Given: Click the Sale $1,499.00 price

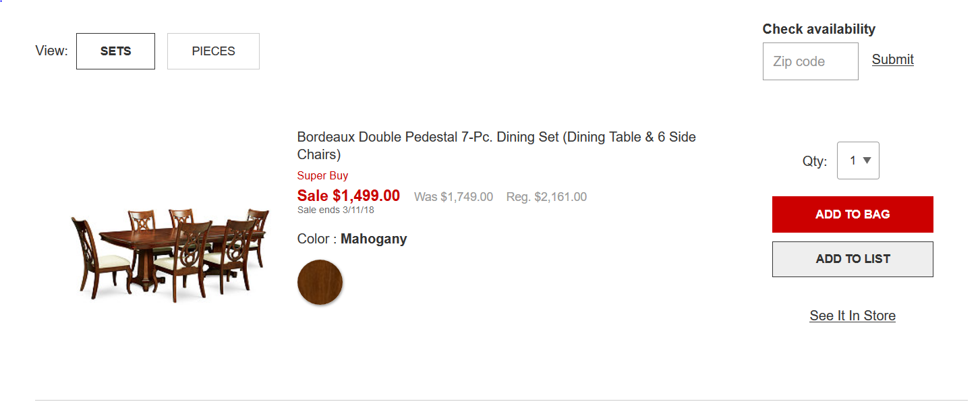Looking at the screenshot, I should (349, 196).
